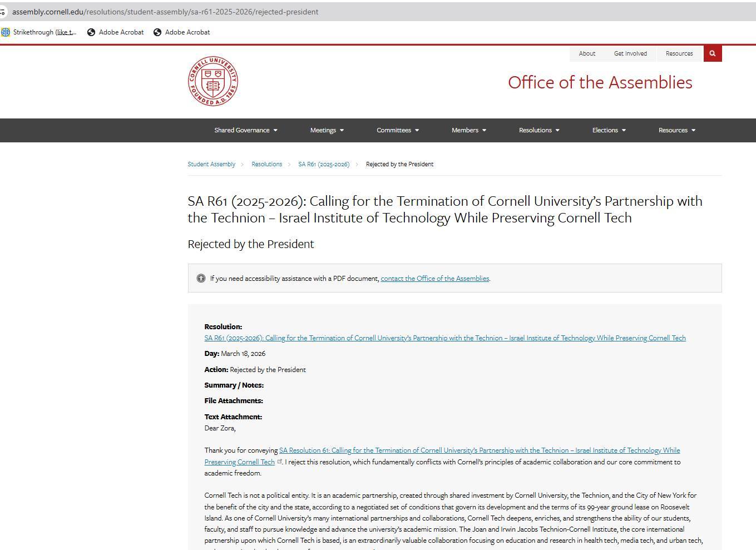Select Get Involved in top menu
The width and height of the screenshot is (756, 550).
(x=630, y=54)
